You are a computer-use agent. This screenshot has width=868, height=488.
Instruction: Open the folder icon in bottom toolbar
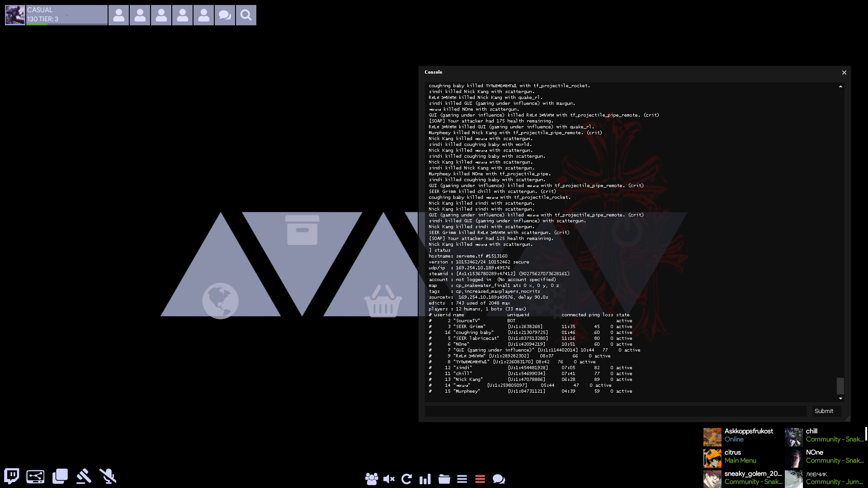(x=444, y=479)
